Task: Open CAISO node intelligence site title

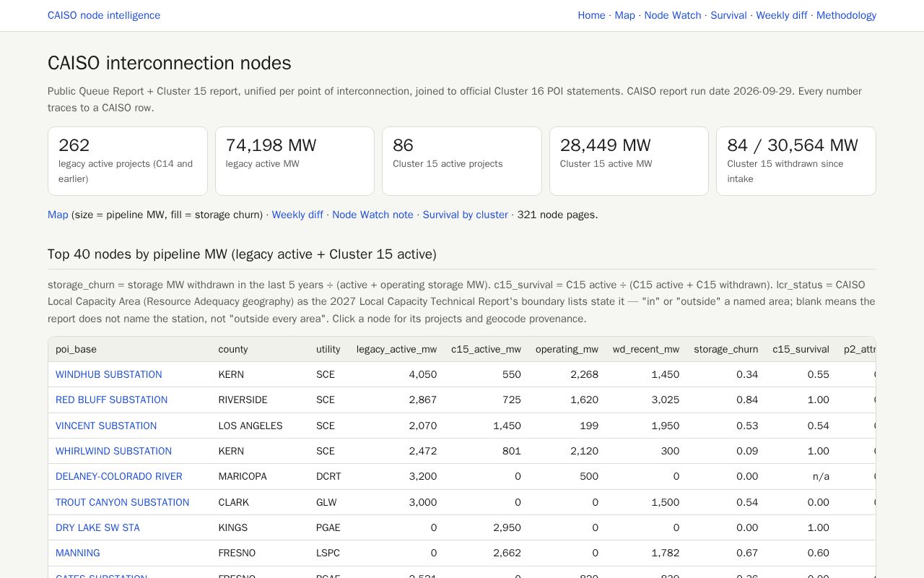Action: [104, 15]
